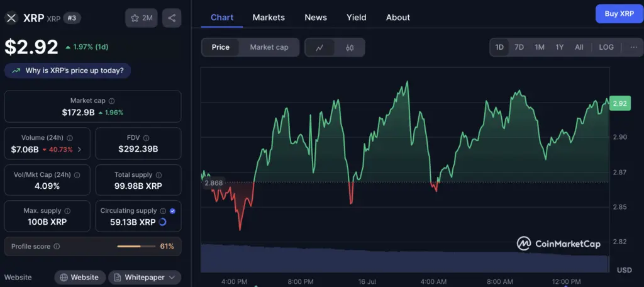
Task: Set chart range to 1Y
Action: pyautogui.click(x=559, y=47)
